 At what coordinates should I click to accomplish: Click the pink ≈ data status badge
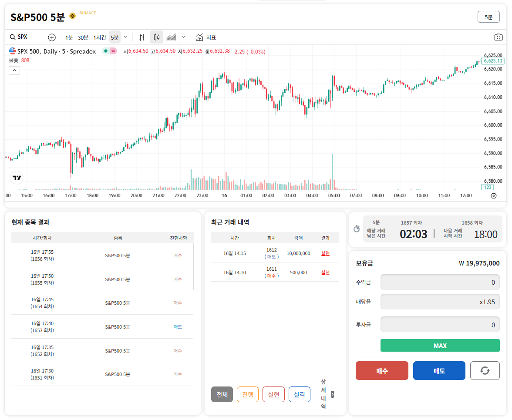pyautogui.click(x=113, y=51)
